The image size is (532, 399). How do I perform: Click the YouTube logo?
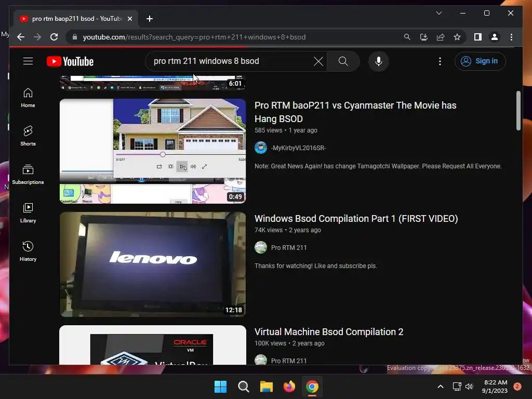pos(70,61)
